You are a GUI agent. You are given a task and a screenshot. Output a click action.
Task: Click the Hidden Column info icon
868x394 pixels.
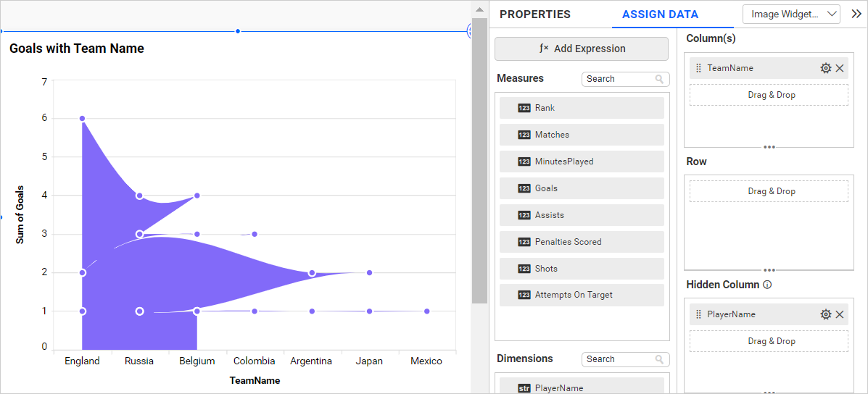click(767, 285)
